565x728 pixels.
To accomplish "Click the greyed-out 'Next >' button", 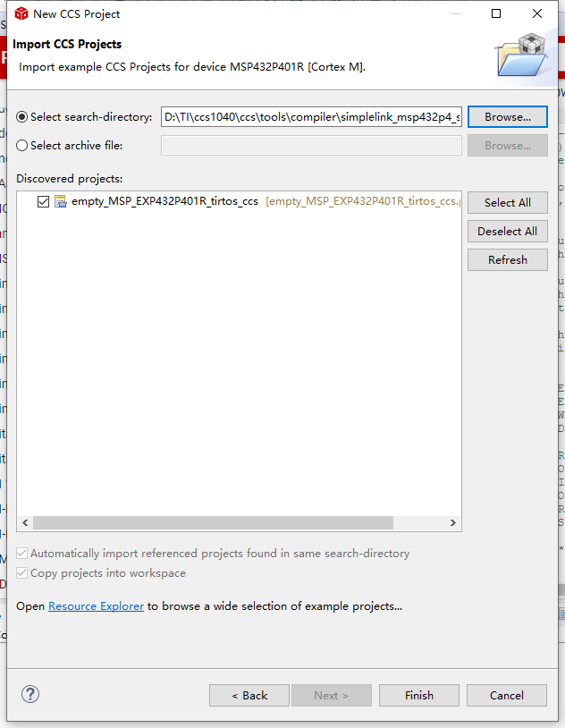I will pyautogui.click(x=332, y=695).
